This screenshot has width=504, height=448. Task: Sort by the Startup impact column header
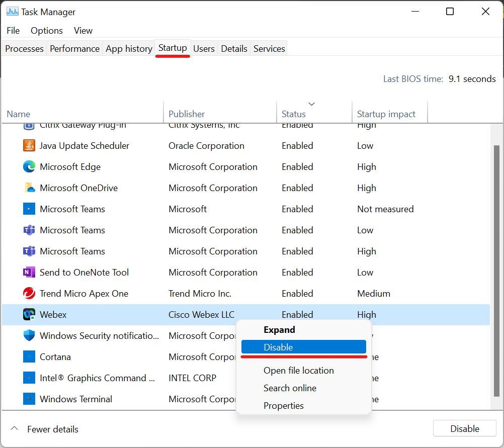coord(390,112)
